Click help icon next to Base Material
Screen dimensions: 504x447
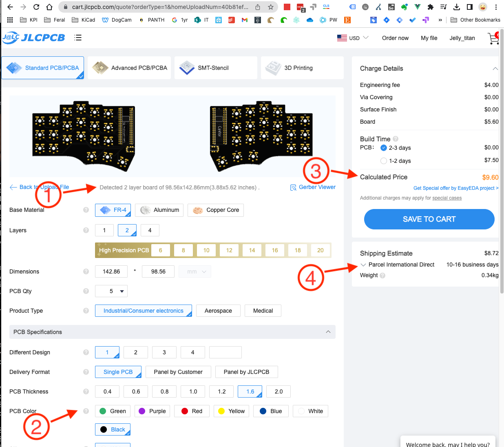86,210
